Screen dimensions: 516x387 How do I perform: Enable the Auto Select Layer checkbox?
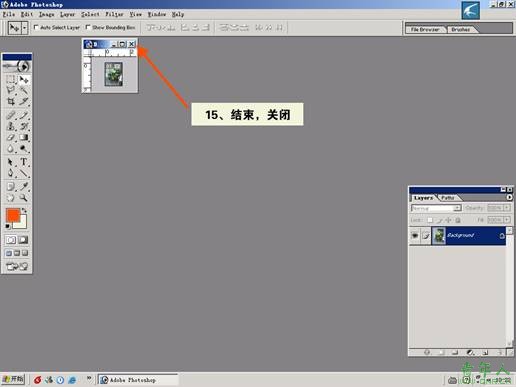point(36,27)
